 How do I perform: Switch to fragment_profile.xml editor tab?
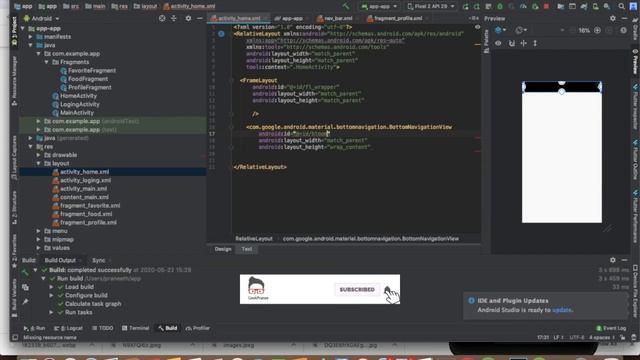click(x=394, y=18)
